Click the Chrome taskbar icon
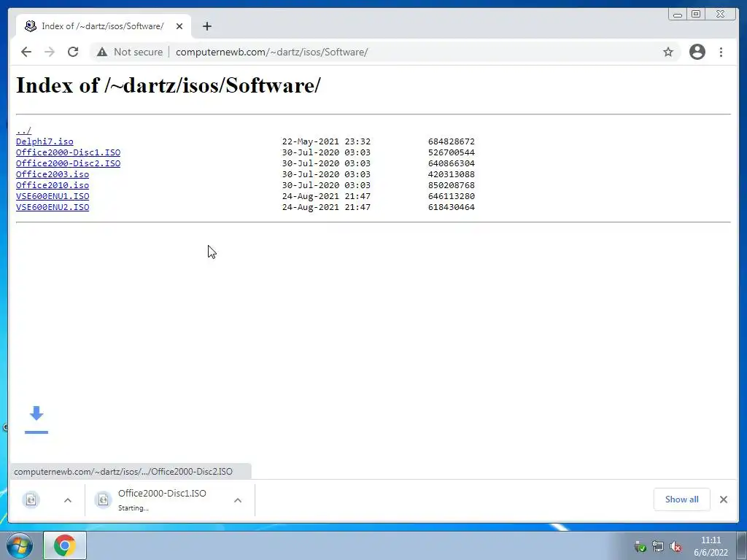Screen dimensions: 747x560 [65, 545]
